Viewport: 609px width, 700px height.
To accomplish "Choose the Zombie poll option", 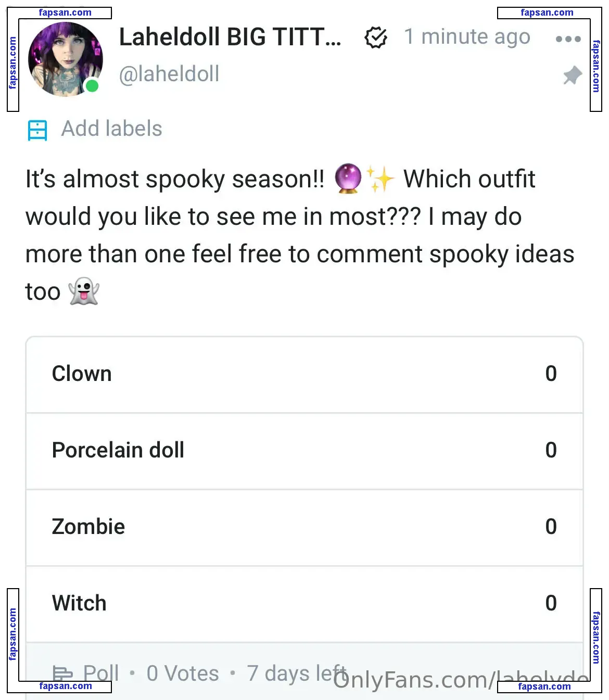I will [x=304, y=527].
